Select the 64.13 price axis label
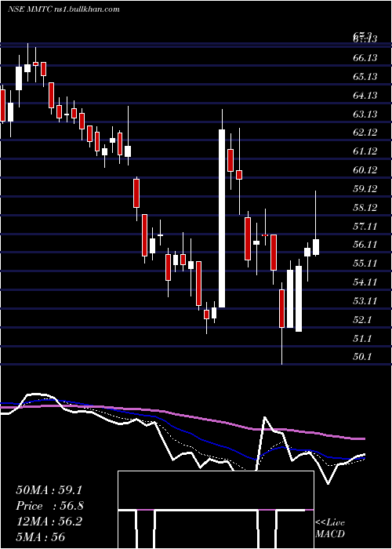This screenshot has width=392, height=549. [365, 95]
